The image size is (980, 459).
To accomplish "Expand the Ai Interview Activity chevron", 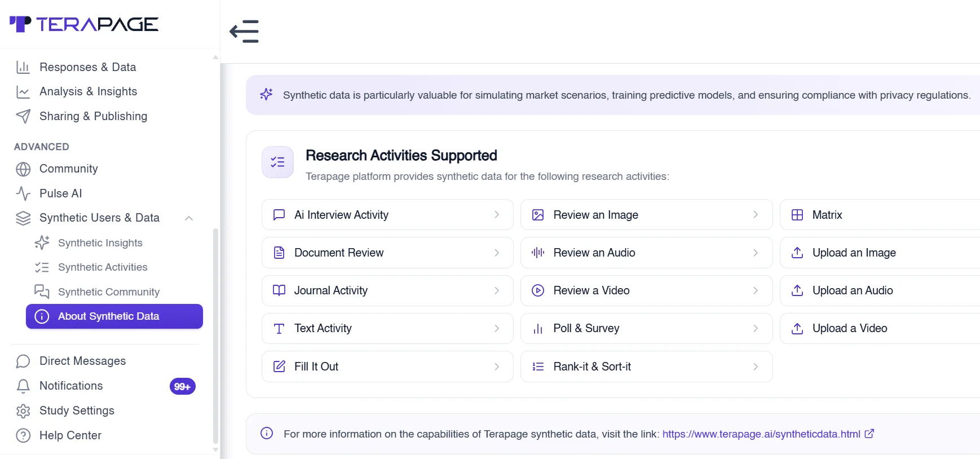I will coord(497,214).
